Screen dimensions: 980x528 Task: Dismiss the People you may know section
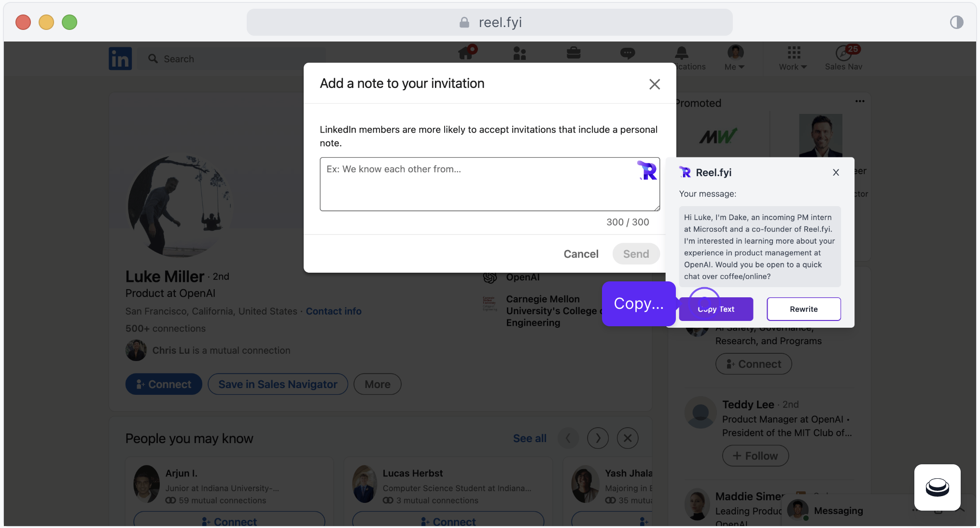(x=628, y=438)
